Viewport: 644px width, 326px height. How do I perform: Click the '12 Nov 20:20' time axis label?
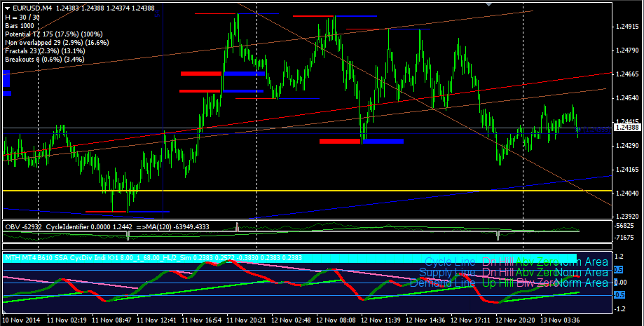pos(516,320)
